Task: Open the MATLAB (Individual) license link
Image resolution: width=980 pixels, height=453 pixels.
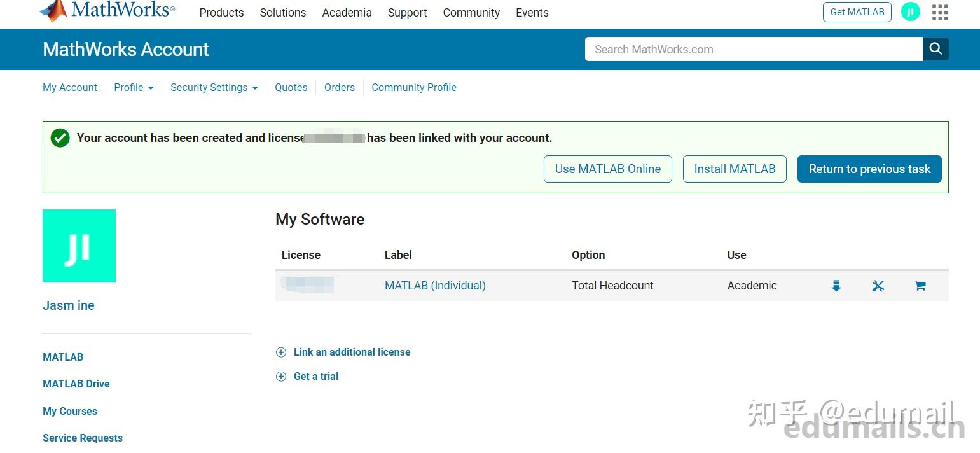Action: point(435,286)
